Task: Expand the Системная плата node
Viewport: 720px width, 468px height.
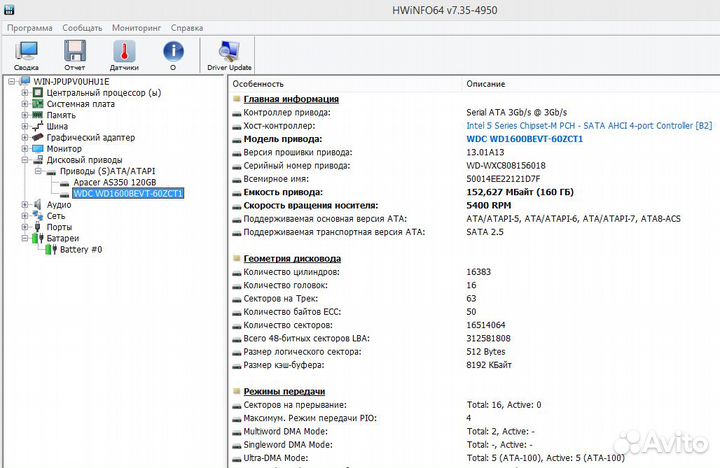Action: (25, 104)
